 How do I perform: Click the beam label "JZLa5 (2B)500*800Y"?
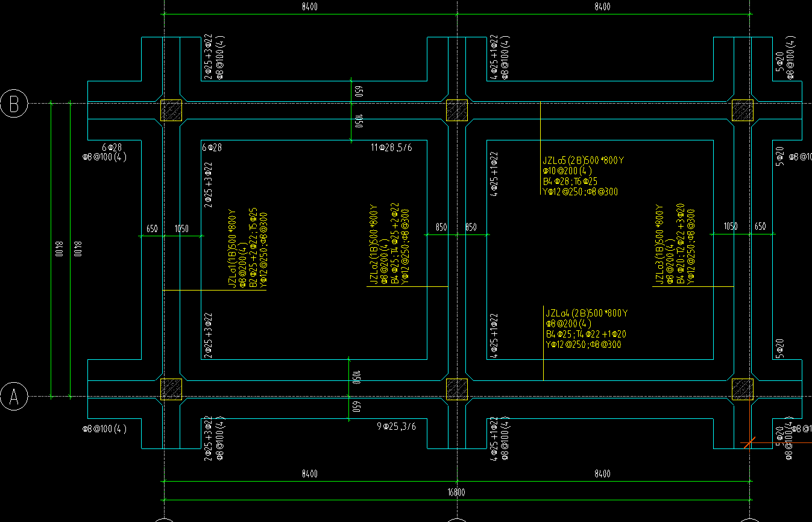(583, 161)
